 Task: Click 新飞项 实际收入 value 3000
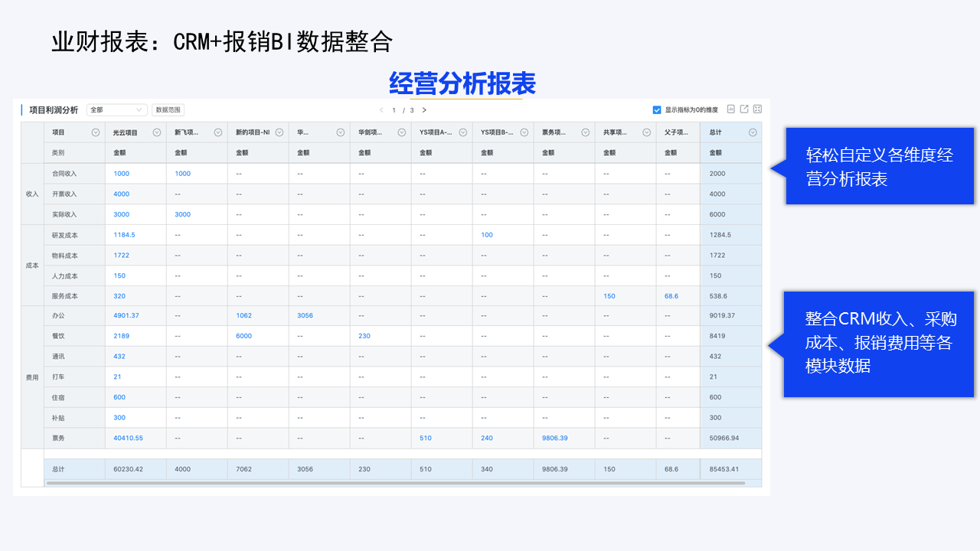182,215
